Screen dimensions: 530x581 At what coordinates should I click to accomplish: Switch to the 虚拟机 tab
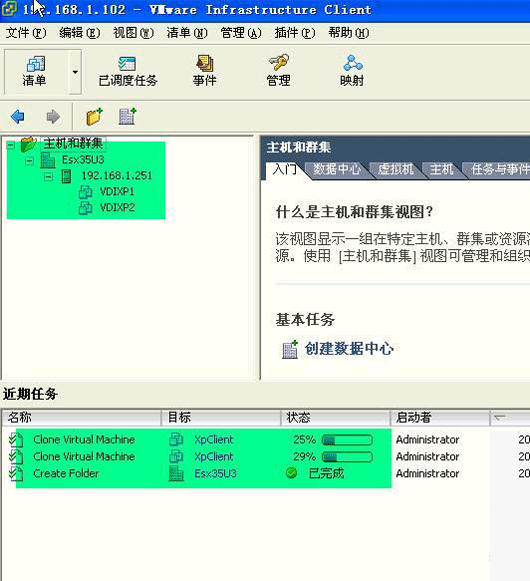click(395, 169)
